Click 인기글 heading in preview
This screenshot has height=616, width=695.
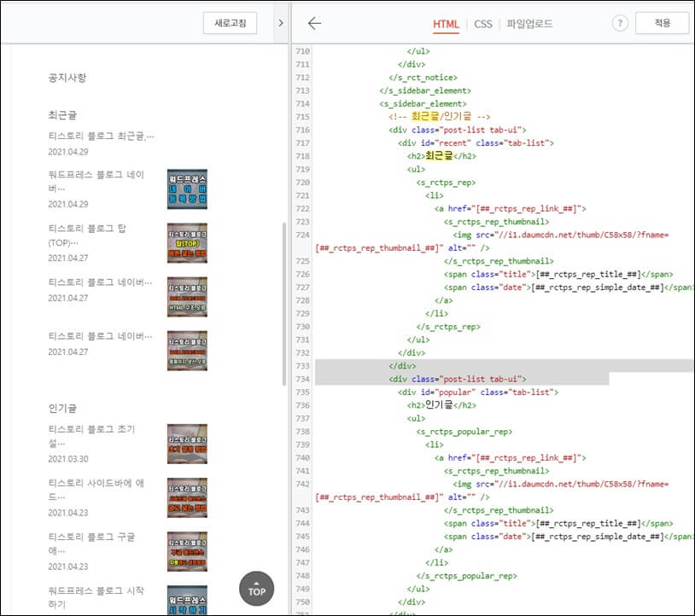(x=62, y=409)
